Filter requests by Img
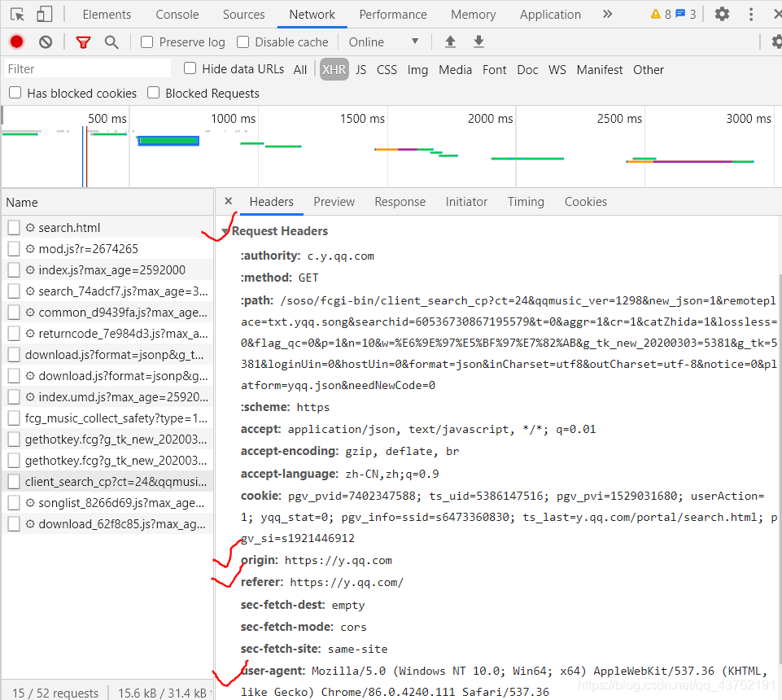Screen dimensions: 782x700 [417, 70]
